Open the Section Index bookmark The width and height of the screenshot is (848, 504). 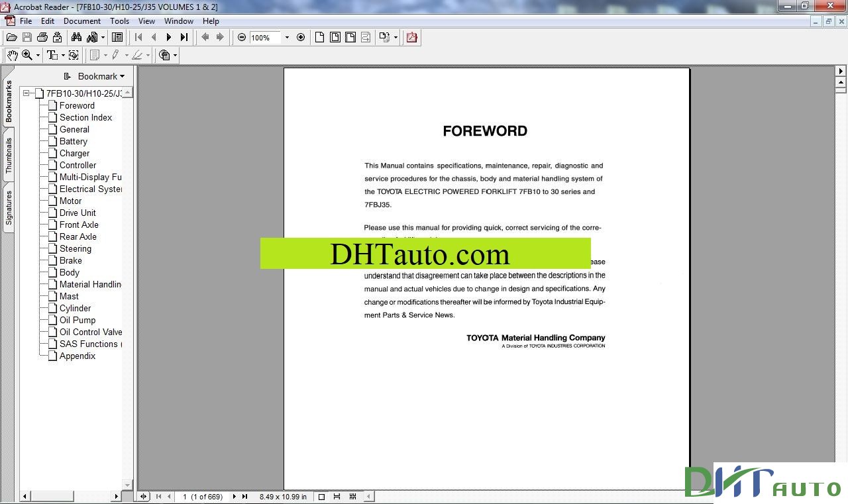tap(85, 117)
